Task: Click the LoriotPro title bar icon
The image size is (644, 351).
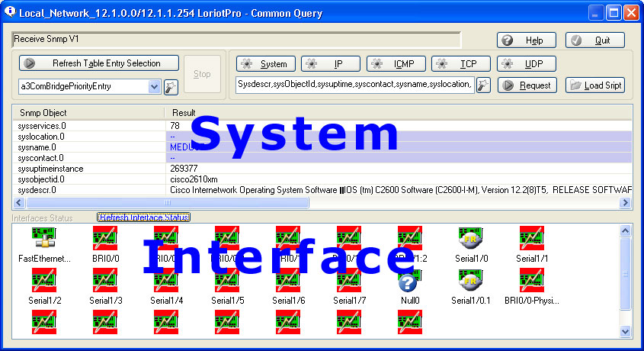Action: click(10, 12)
